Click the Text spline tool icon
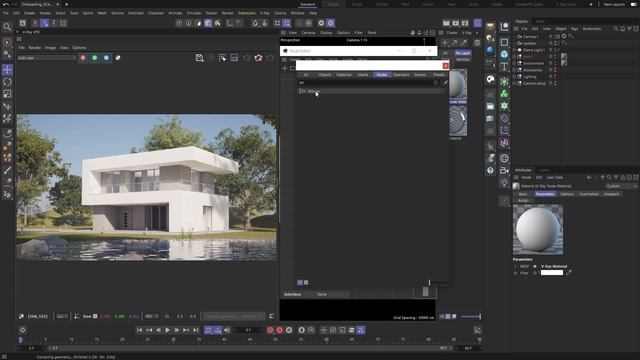Image resolution: width=640 pixels, height=360 pixels. [504, 66]
